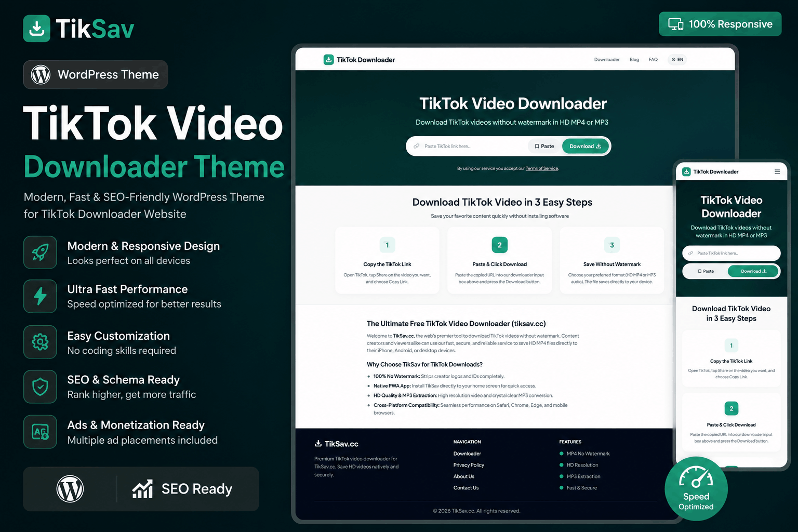Click the Paste button in the mobile preview

pos(706,271)
